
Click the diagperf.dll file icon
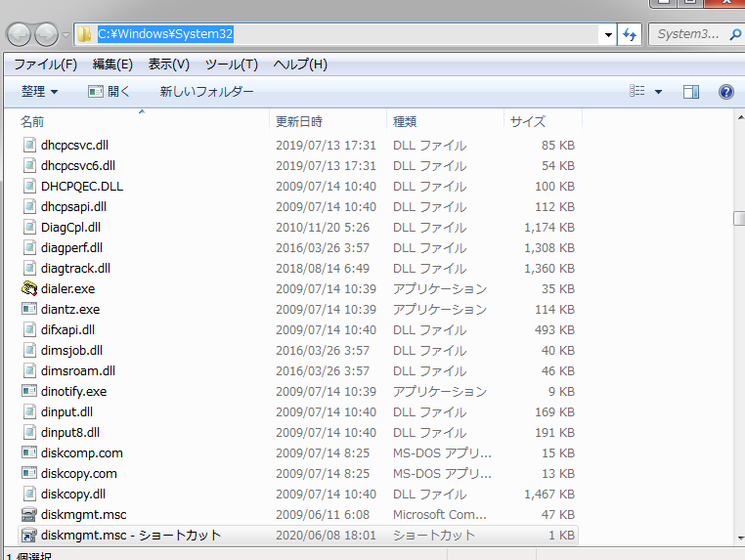(29, 247)
